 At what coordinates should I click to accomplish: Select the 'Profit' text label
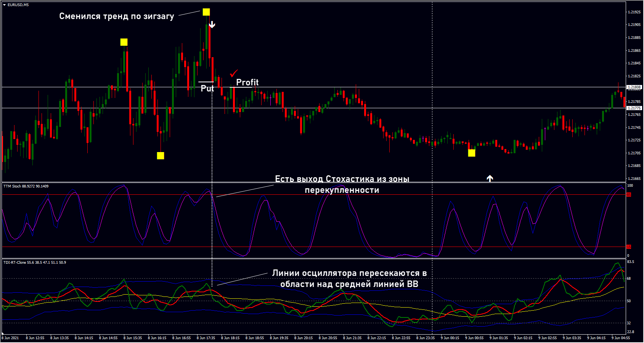point(247,82)
